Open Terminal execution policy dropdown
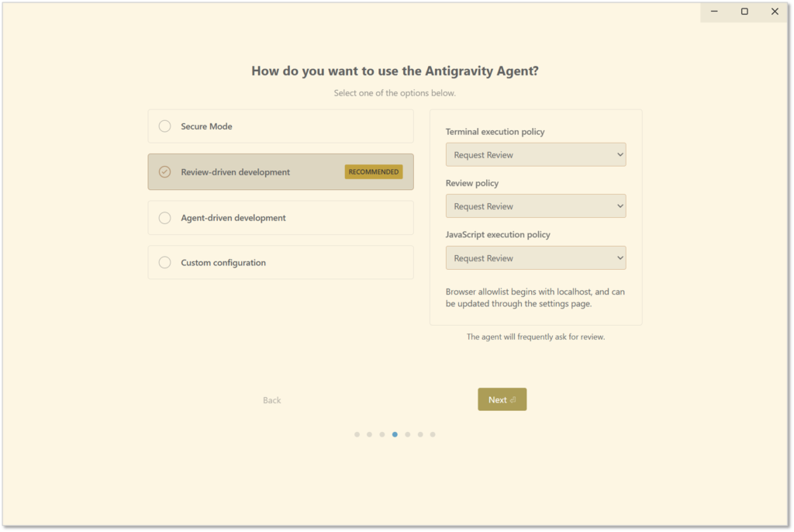794x532 pixels. (x=536, y=155)
